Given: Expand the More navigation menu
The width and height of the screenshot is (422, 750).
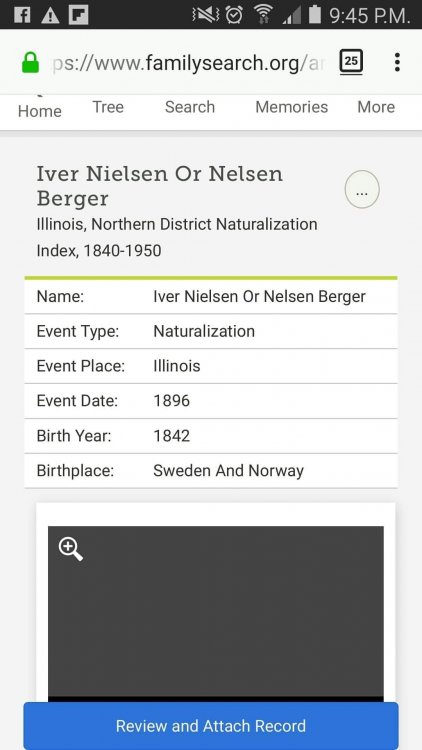Looking at the screenshot, I should coord(376,107).
